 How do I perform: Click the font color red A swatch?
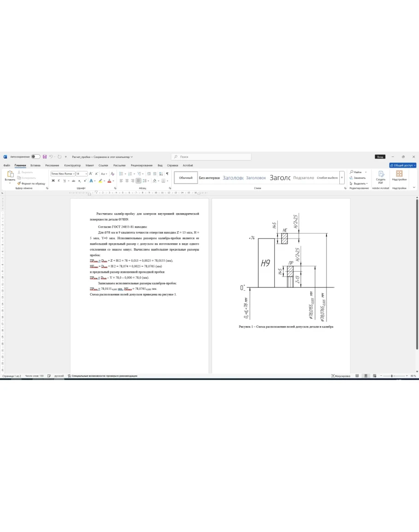pos(109,181)
